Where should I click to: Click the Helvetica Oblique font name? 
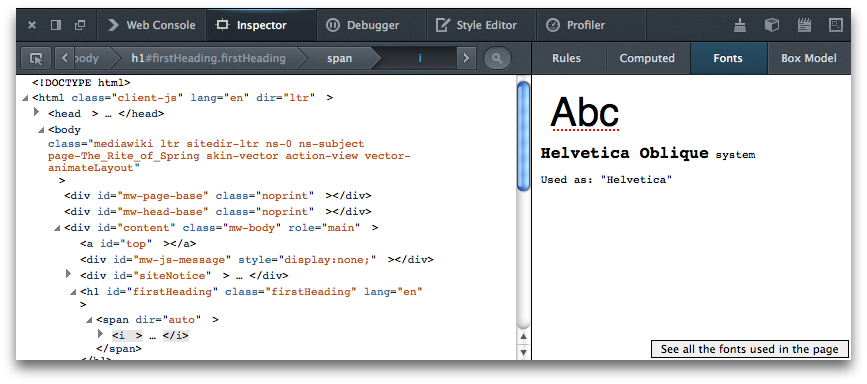pos(624,153)
